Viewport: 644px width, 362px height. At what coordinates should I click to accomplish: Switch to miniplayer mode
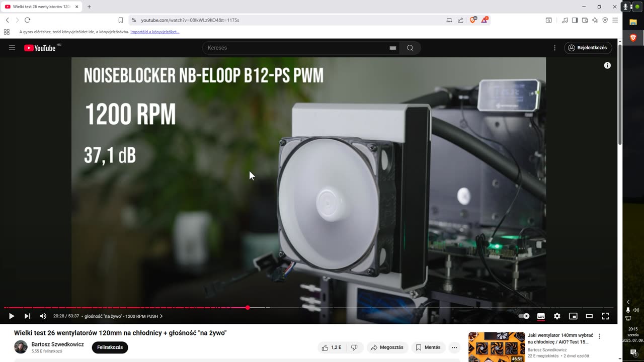(x=573, y=316)
